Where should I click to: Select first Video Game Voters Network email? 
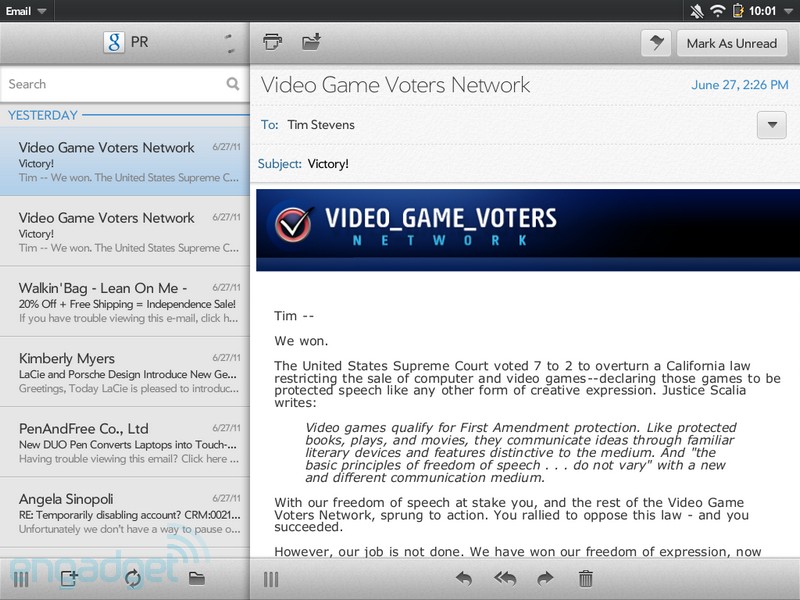(125, 161)
